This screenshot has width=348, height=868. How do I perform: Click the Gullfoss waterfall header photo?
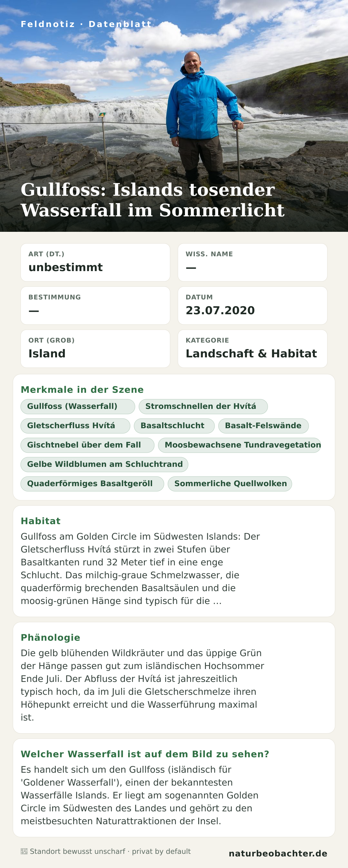(x=174, y=116)
